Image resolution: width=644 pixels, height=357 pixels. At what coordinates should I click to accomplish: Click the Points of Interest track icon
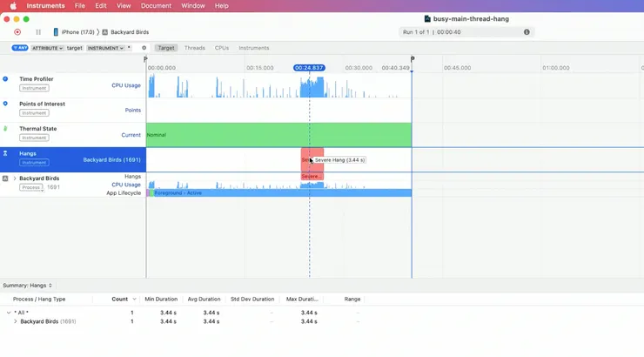(x=5, y=104)
